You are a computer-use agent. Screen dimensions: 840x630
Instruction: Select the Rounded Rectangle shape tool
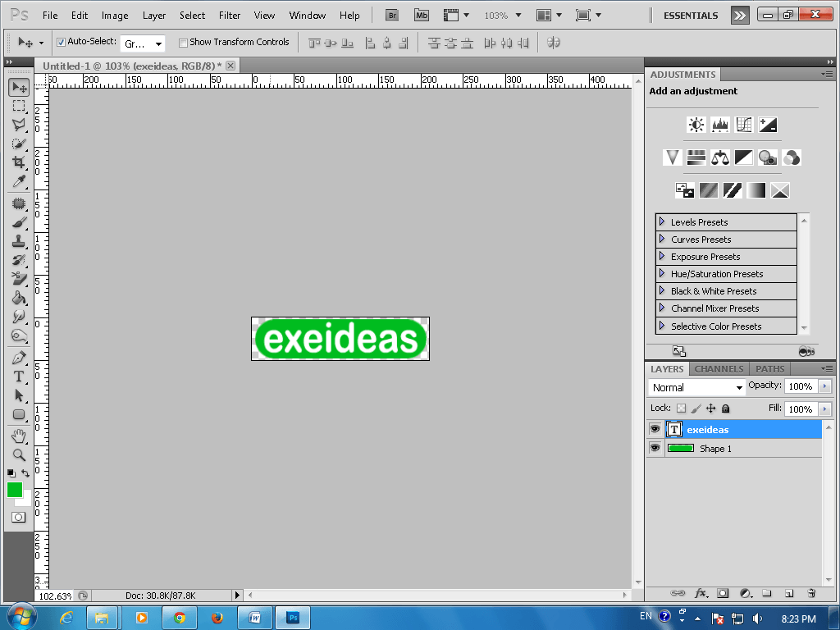(19, 414)
